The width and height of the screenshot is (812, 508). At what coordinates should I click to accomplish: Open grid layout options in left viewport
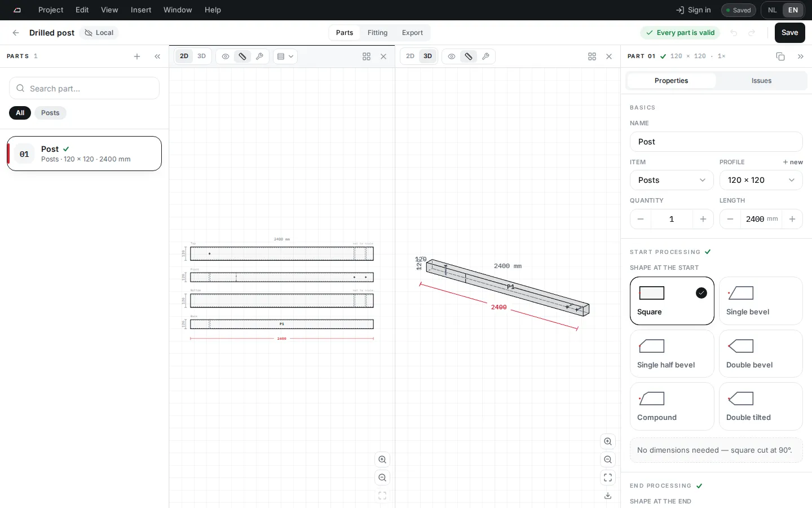point(367,56)
